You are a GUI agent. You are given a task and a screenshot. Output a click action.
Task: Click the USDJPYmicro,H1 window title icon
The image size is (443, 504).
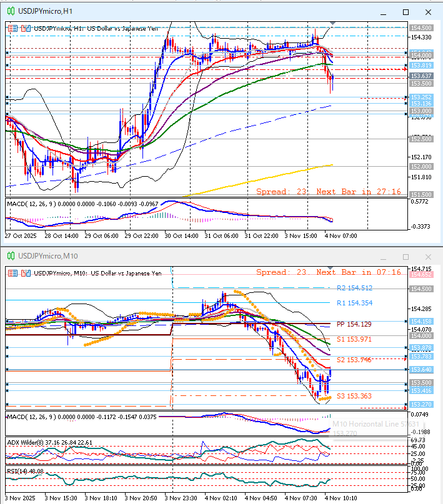coord(10,12)
